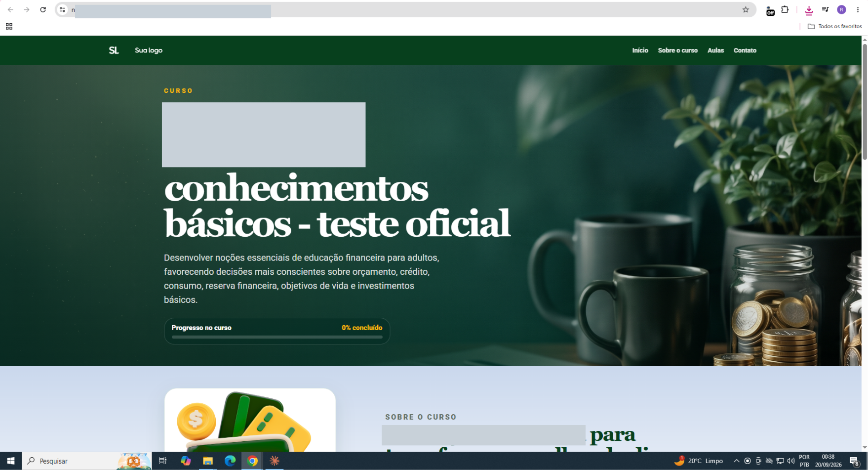
Task: Click the OneDrive cloud tray icon
Action: click(769, 461)
